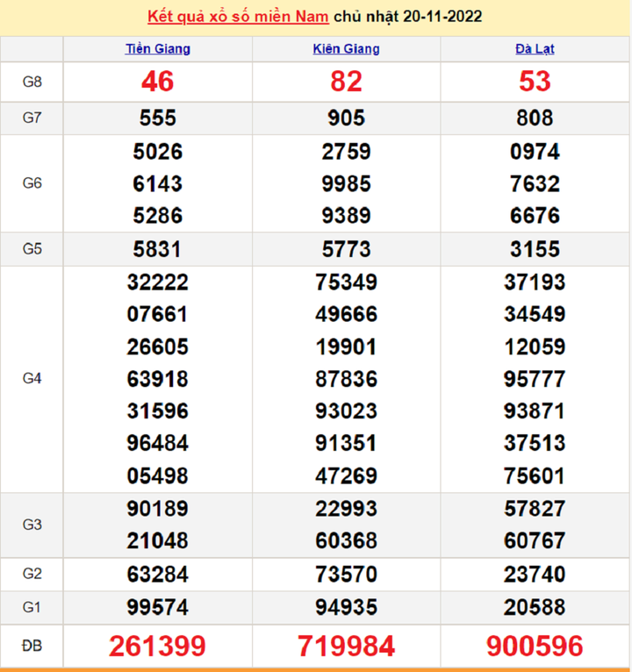Image resolution: width=632 pixels, height=672 pixels.
Task: Select the G2 result 73570
Action: 346,575
